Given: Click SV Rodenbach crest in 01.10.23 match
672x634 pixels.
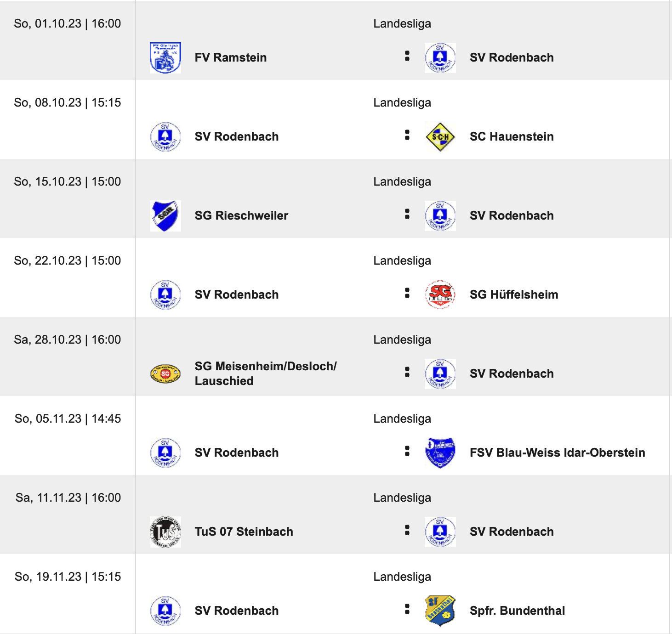Looking at the screenshot, I should point(440,58).
